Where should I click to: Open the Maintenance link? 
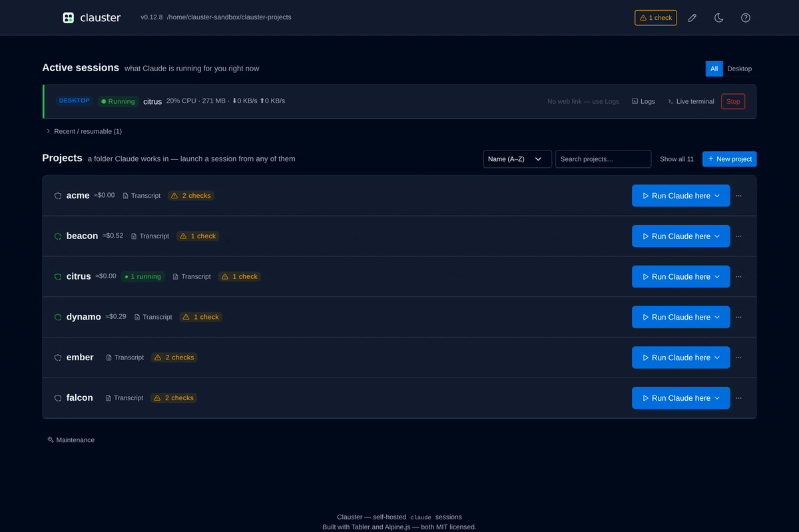[71, 440]
